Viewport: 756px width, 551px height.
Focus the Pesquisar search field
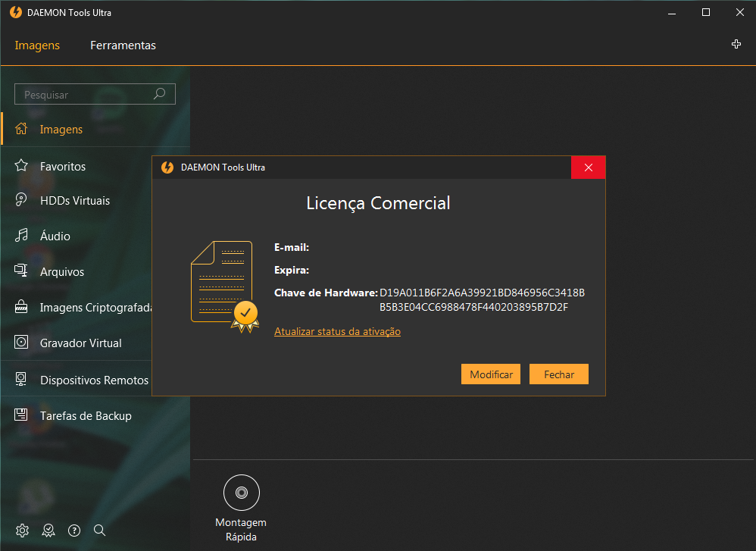[x=95, y=94]
